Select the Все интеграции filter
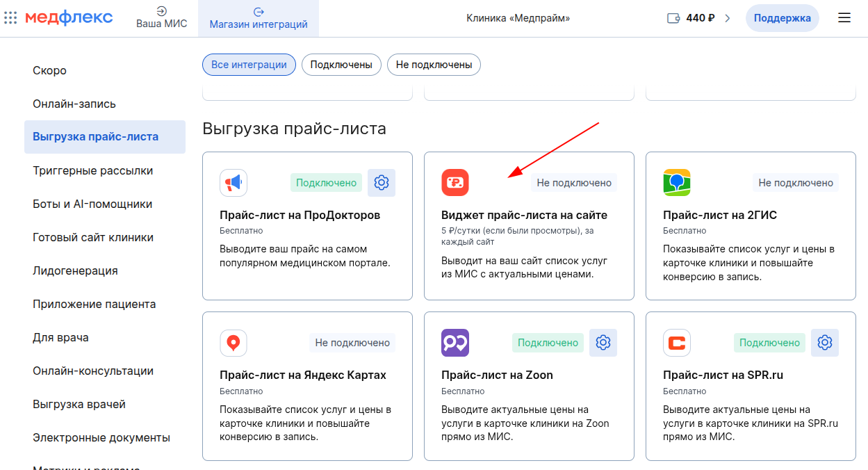The height and width of the screenshot is (470, 868). tap(249, 65)
